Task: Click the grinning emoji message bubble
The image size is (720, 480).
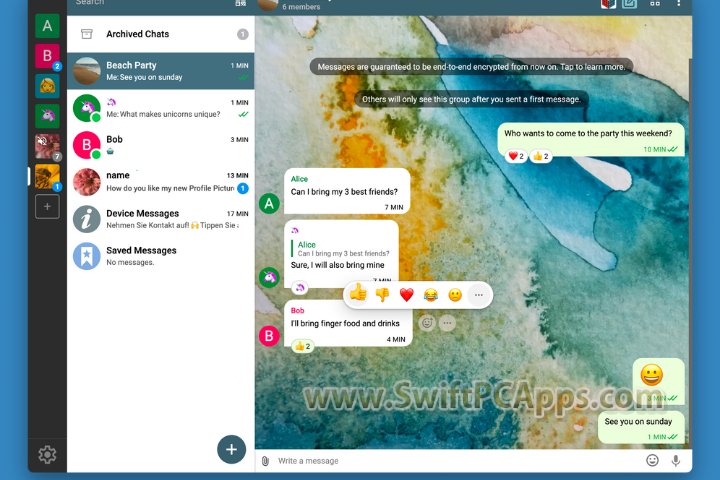Action: click(x=658, y=381)
